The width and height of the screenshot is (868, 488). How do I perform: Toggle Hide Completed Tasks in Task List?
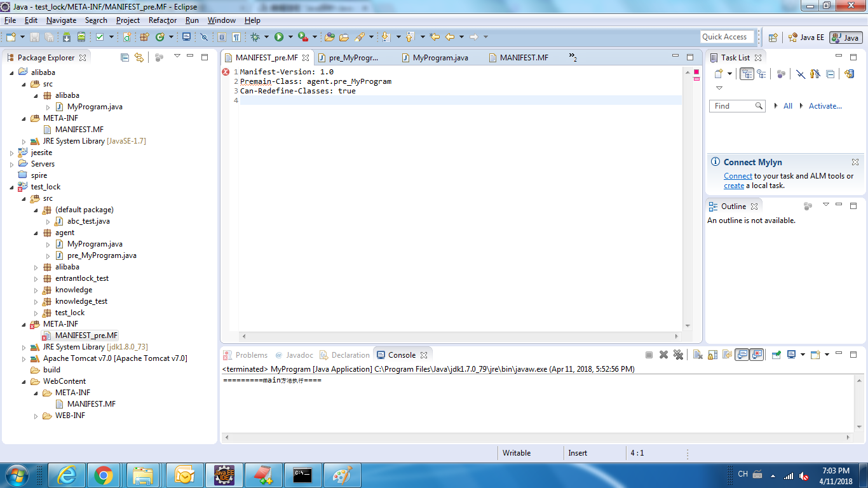(801, 74)
